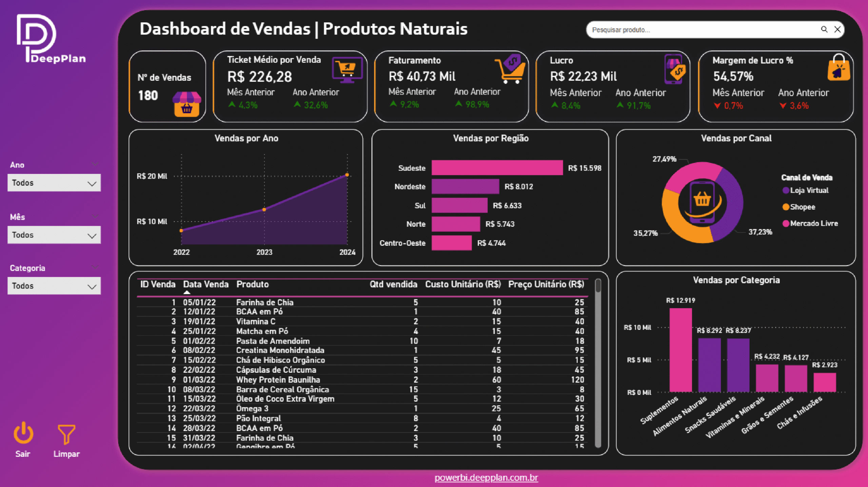The height and width of the screenshot is (487, 868).
Task: Toggle the Mercado Livre legend item
Action: click(810, 223)
